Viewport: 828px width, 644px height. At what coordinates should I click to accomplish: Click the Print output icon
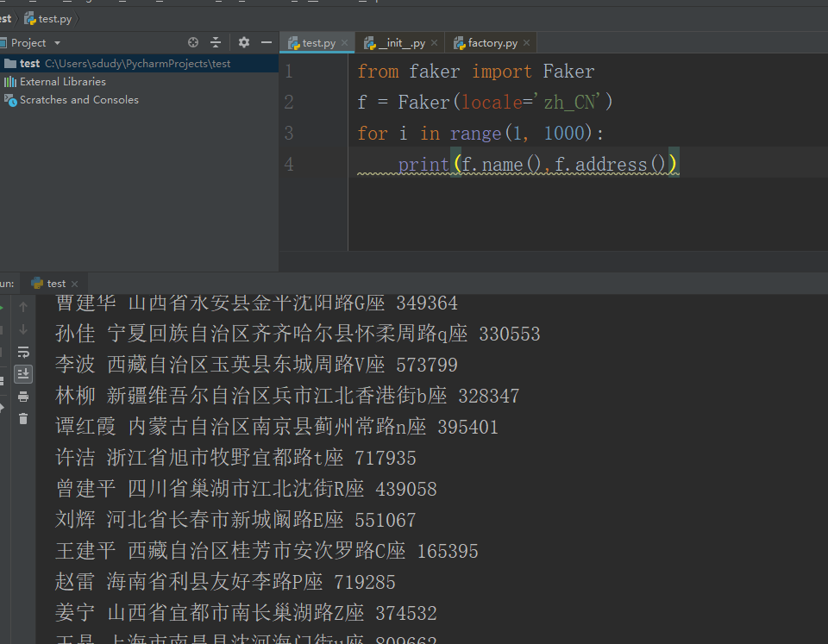(23, 397)
